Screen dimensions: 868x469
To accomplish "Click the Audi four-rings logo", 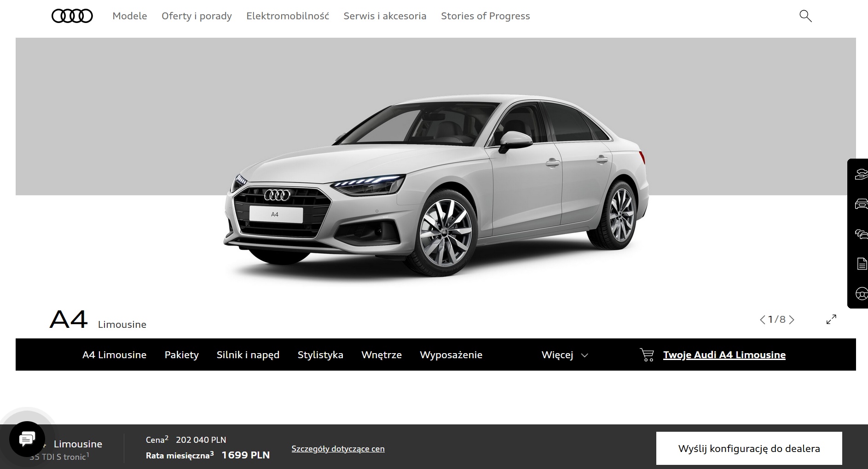I will pyautogui.click(x=72, y=16).
